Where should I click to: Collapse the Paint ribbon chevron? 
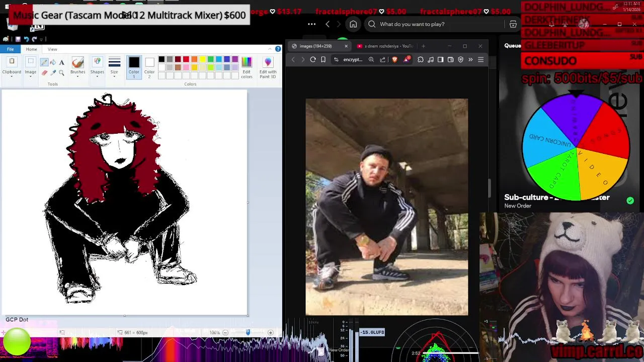pyautogui.click(x=270, y=49)
